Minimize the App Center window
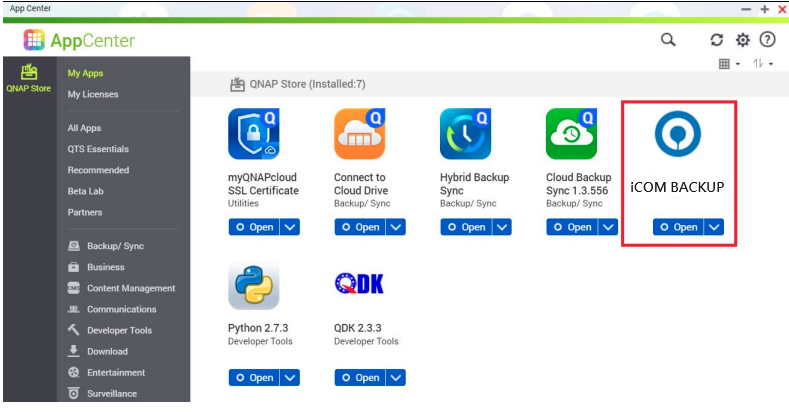Image resolution: width=789 pixels, height=412 pixels. (x=746, y=9)
